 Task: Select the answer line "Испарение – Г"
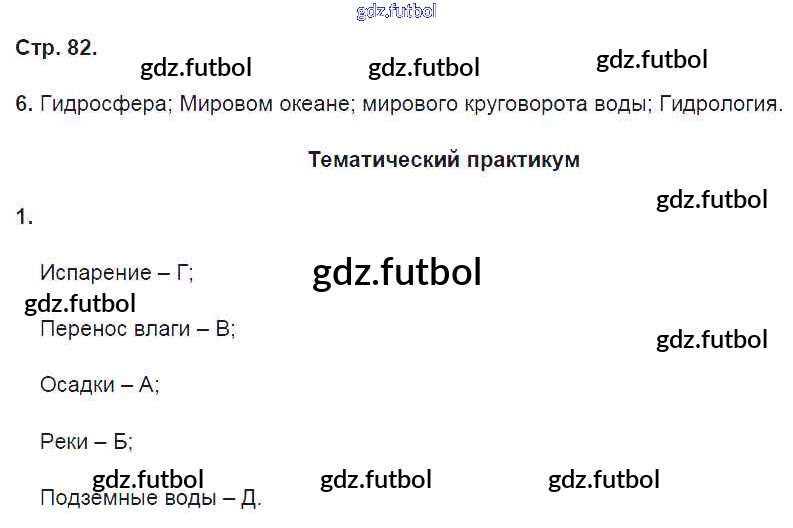116,272
